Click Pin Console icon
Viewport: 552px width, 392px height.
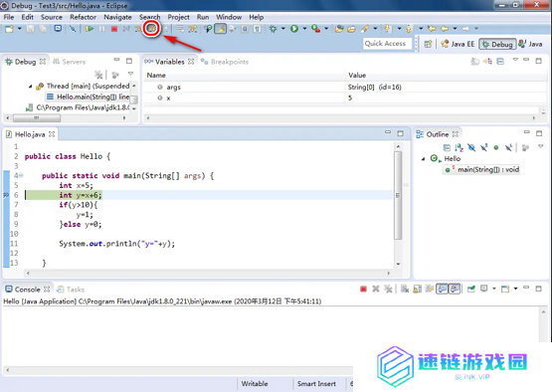click(471, 290)
